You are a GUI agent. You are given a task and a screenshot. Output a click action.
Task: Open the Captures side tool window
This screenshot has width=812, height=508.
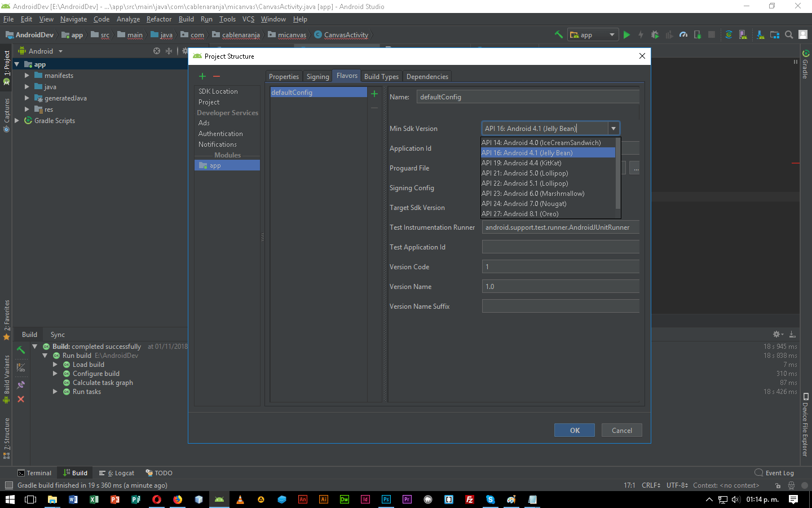7,115
